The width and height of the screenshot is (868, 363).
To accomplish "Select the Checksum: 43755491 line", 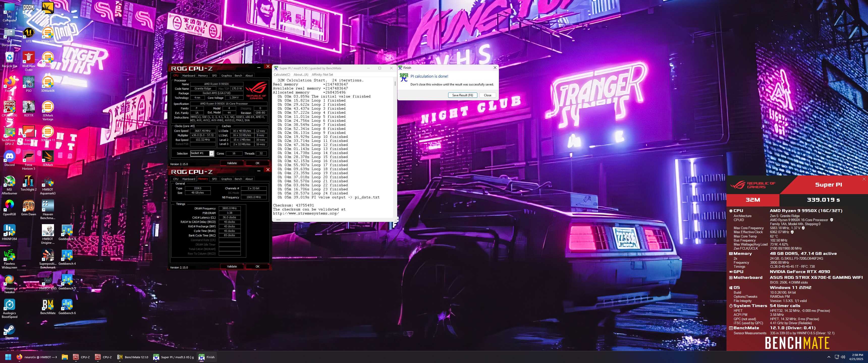I will coord(293,205).
